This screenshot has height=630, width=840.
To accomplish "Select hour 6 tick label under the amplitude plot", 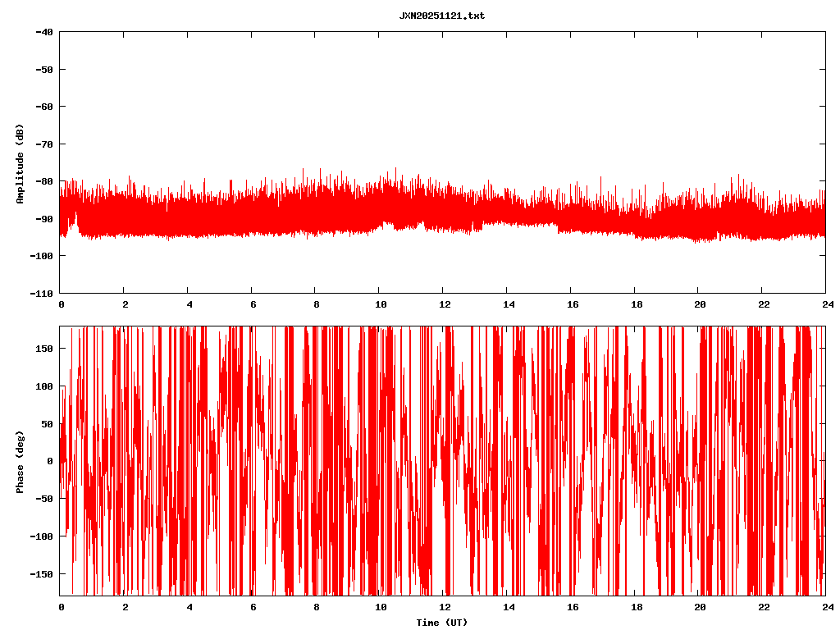I will tap(252, 304).
